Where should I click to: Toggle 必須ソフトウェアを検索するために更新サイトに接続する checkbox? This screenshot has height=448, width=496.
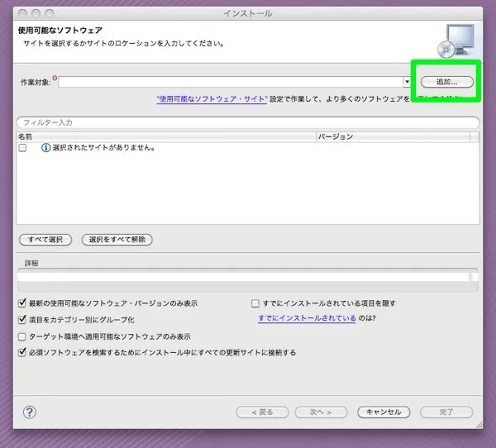point(21,352)
